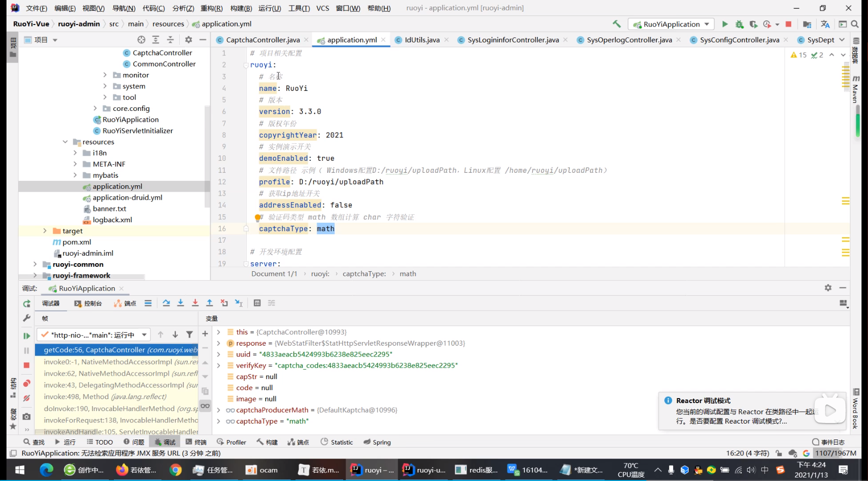Click Force Step Into icon

coord(195,303)
